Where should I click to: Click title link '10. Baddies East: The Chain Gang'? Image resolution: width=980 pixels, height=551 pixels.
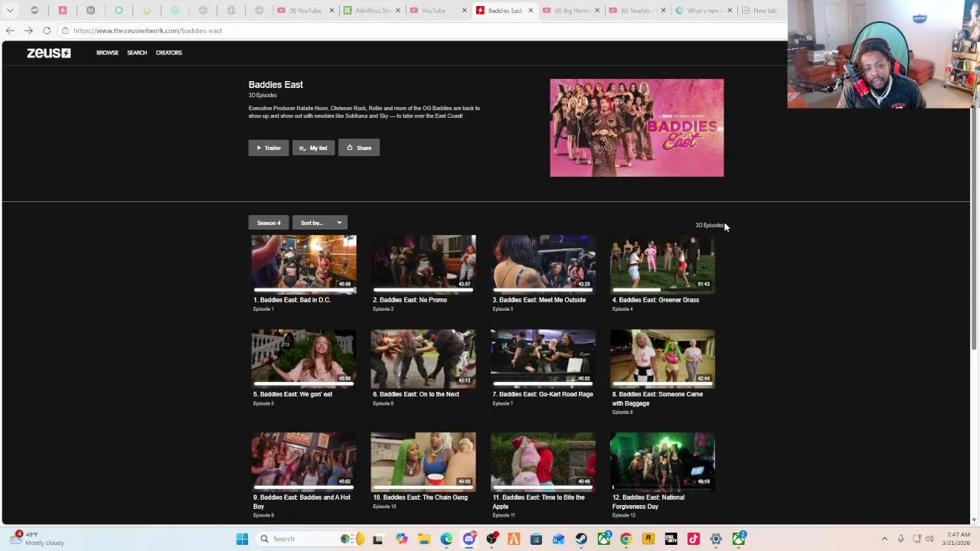(420, 497)
